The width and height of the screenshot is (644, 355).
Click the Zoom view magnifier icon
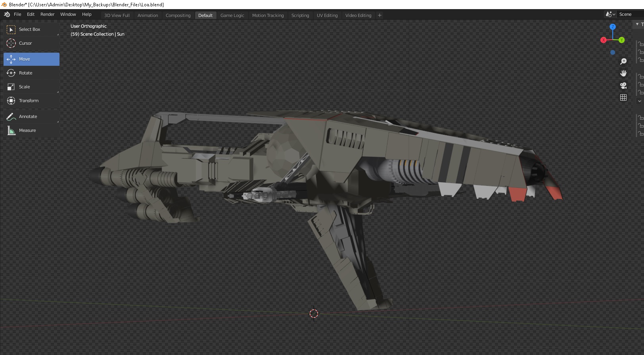623,61
